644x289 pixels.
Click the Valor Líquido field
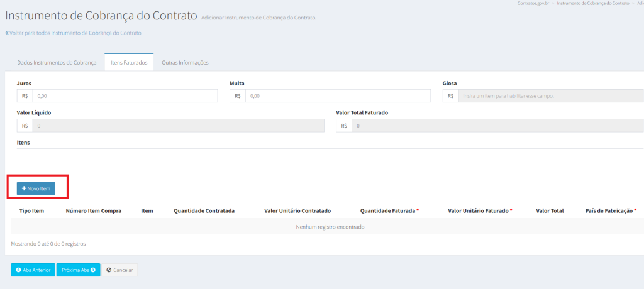pos(178,126)
